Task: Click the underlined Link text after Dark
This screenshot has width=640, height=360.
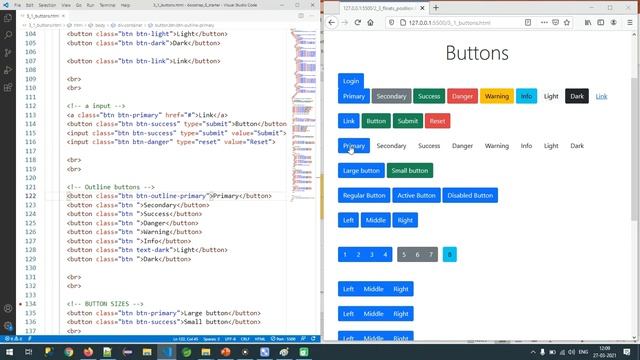Action: point(601,96)
